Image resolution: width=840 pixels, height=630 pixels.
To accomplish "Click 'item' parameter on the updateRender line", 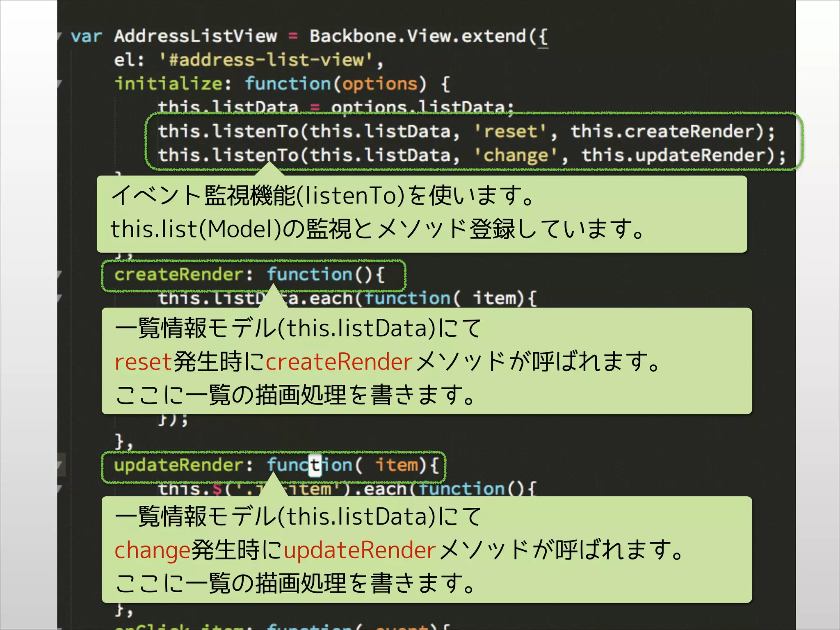I will (x=397, y=465).
